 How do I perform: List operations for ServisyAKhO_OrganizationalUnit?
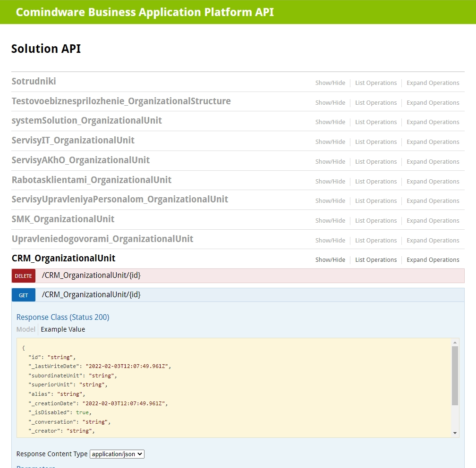pyautogui.click(x=376, y=162)
